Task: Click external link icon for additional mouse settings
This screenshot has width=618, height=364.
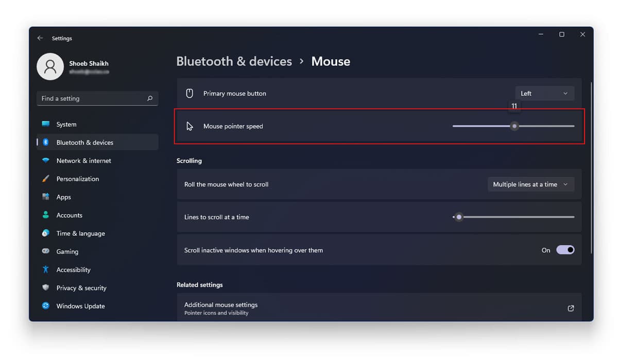Action: tap(571, 308)
